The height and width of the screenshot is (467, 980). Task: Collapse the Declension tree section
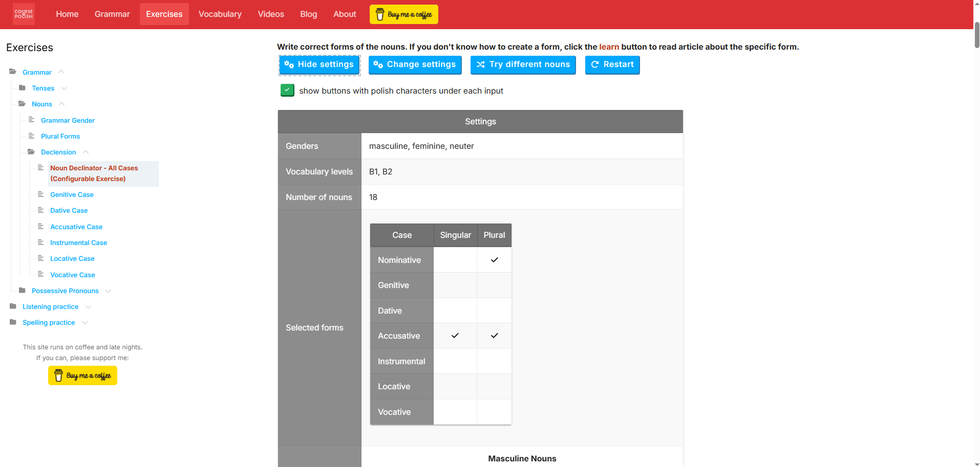click(86, 152)
